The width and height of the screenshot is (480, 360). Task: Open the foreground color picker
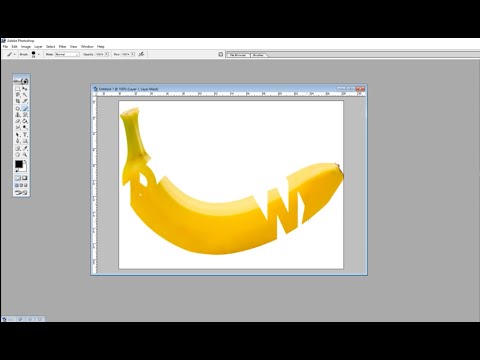(x=19, y=164)
